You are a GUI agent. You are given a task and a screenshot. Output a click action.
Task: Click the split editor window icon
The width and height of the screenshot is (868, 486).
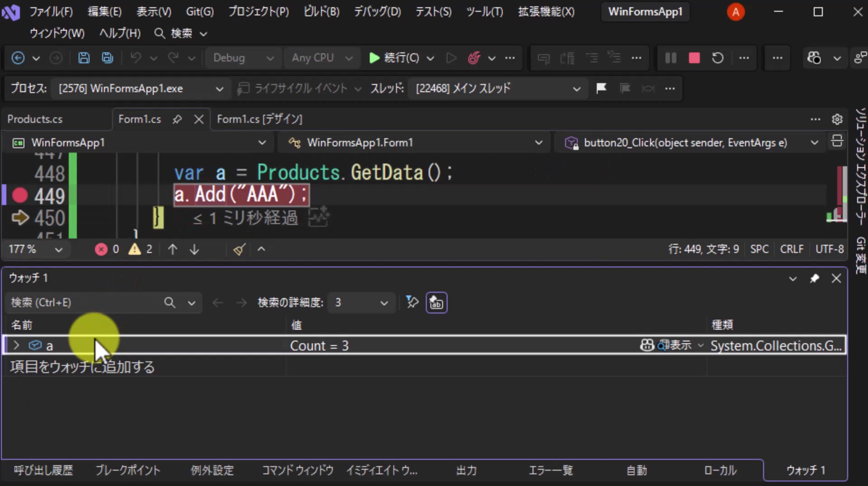(837, 141)
